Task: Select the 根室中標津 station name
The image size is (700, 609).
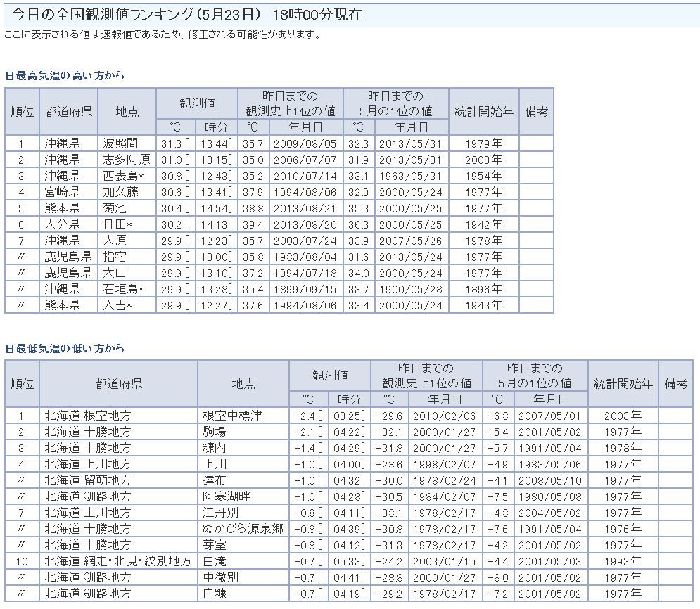Action: pos(232,416)
